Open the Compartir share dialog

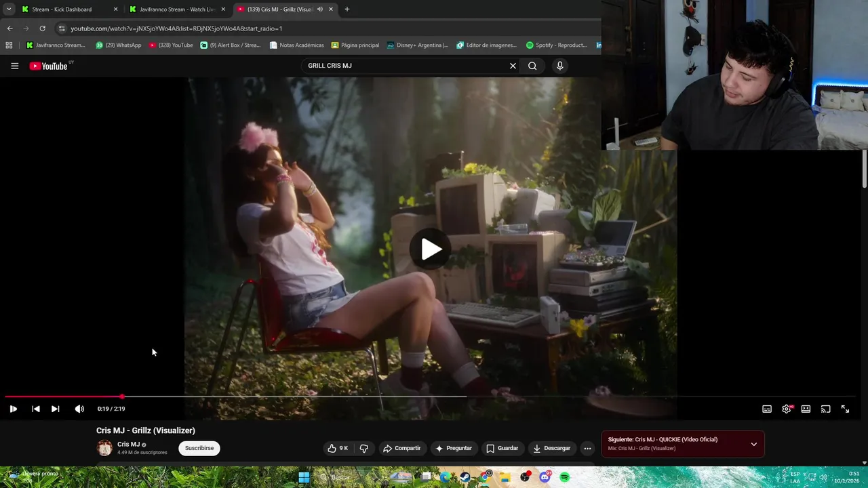[x=401, y=448]
